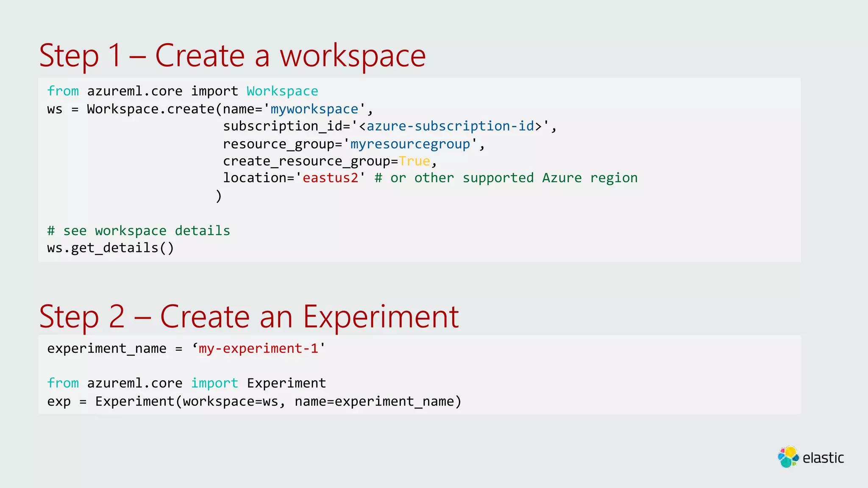The image size is (868, 488).
Task: Click the 'exp = Experiment(workspace=ws, name=experiment_name)' line
Action: 254,401
